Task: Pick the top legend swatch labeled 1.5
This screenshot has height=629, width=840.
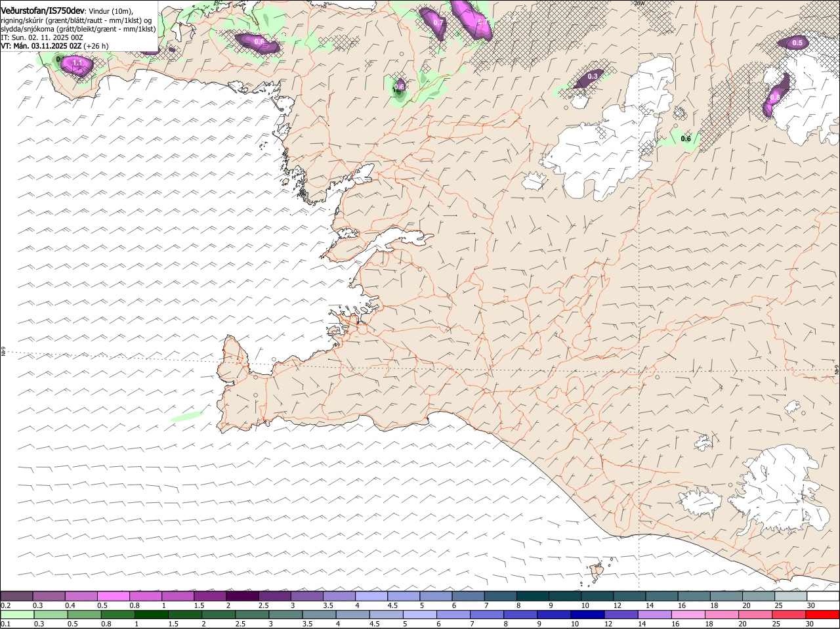Action: tap(210, 596)
